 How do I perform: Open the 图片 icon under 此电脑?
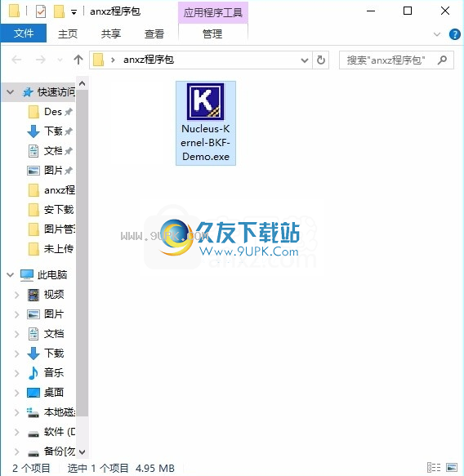[x=33, y=314]
